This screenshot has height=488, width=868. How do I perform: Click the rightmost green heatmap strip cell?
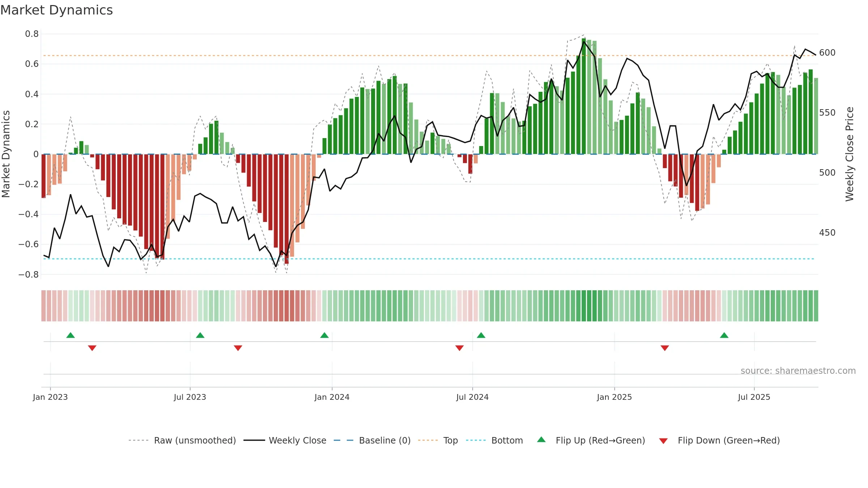[x=816, y=306]
